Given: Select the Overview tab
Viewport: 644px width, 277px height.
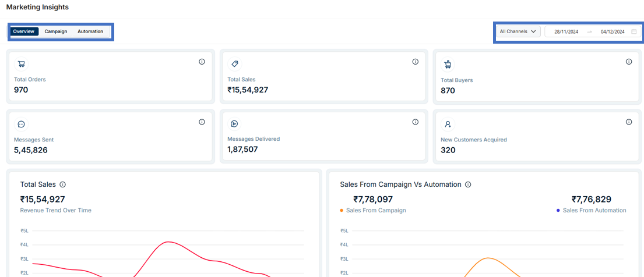Looking at the screenshot, I should tap(24, 31).
